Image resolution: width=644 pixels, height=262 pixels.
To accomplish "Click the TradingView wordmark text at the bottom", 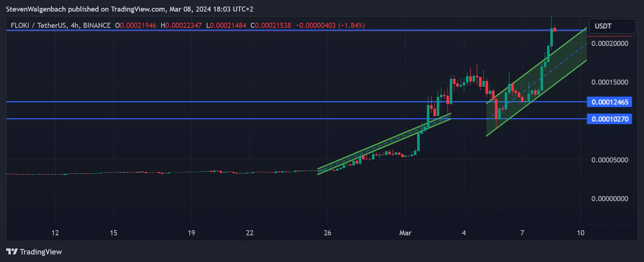I will tap(41, 252).
